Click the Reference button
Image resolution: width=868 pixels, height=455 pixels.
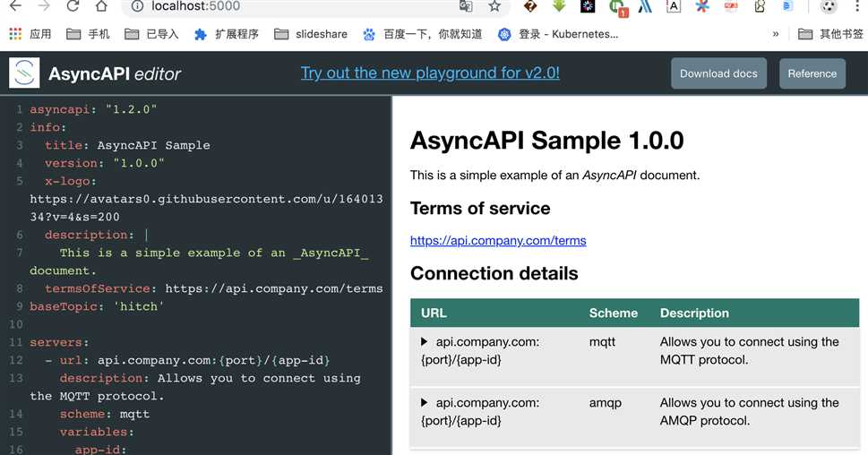(812, 73)
